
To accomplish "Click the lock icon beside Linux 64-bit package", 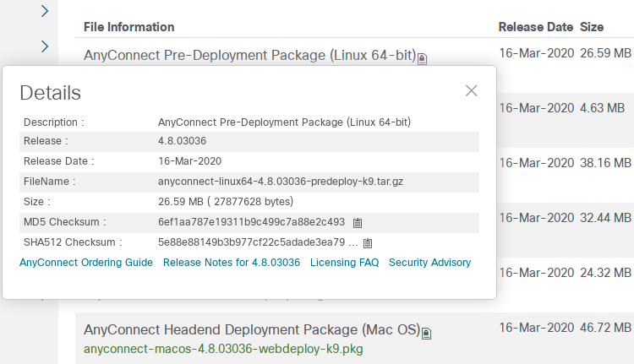I will click(422, 59).
